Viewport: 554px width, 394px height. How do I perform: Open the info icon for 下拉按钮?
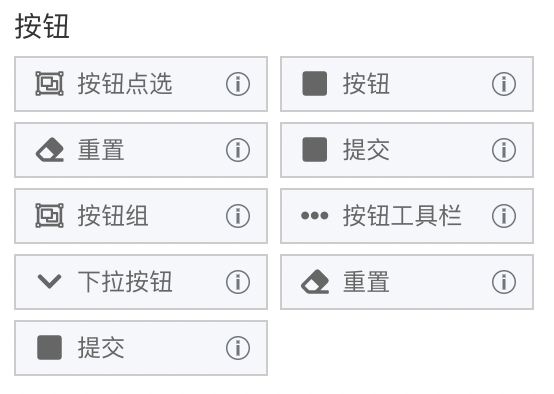238,282
